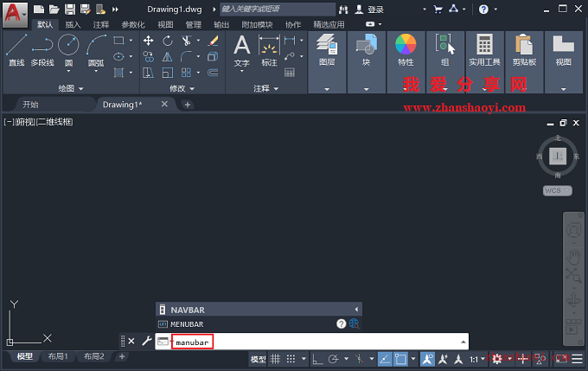Activate the Scale tool

[x=168, y=73]
